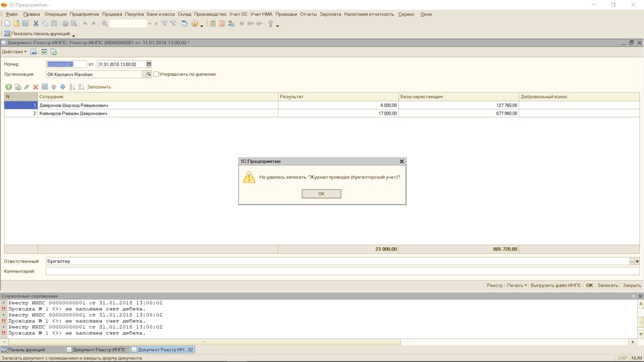The image size is (644, 362).
Task: Click the 17 000,00 result cell
Action: (x=338, y=113)
